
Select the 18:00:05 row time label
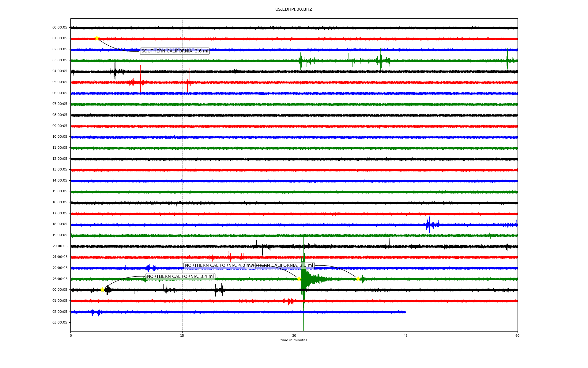pos(60,224)
